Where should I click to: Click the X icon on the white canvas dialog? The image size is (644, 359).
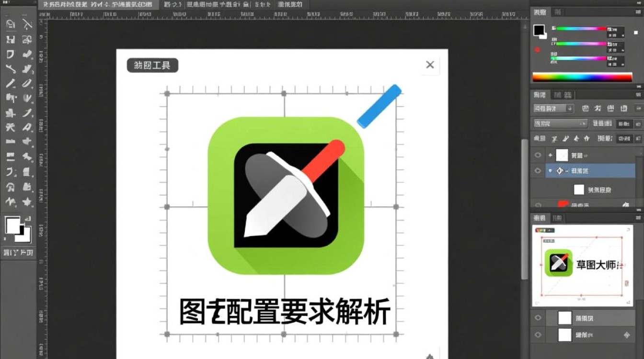click(430, 65)
